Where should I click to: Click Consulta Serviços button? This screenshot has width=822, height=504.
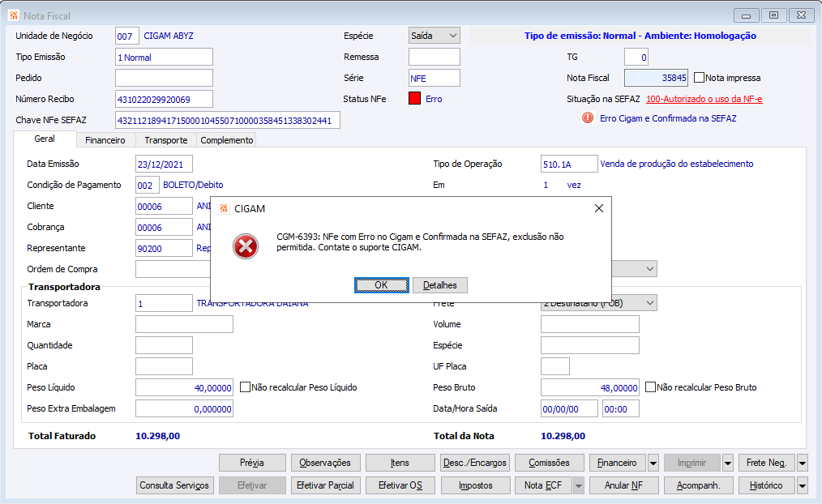pyautogui.click(x=174, y=485)
